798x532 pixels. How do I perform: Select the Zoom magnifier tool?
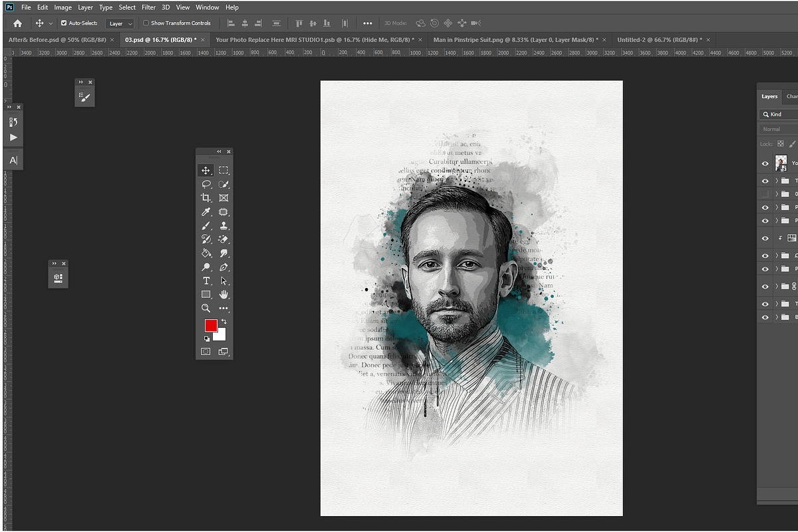206,309
